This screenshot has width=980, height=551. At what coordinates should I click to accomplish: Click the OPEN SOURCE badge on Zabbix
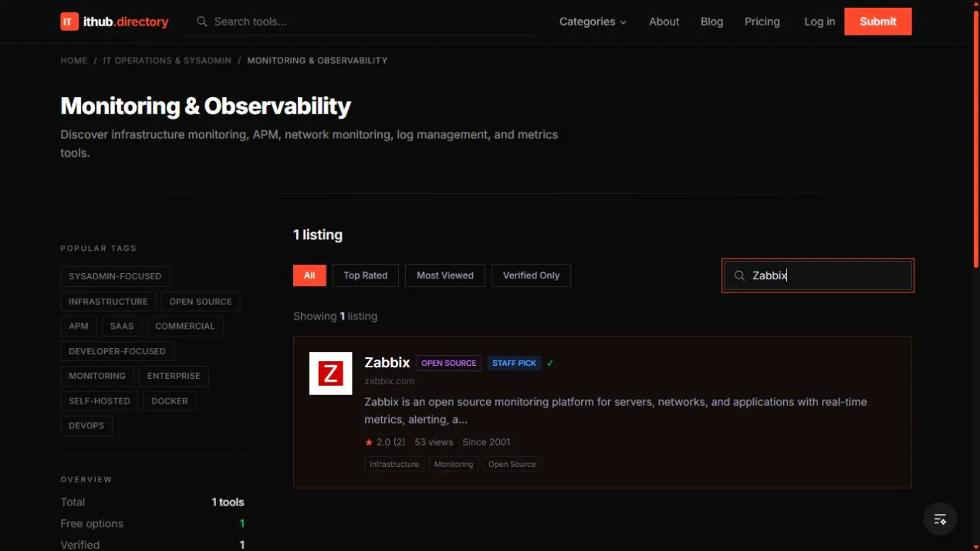point(449,363)
